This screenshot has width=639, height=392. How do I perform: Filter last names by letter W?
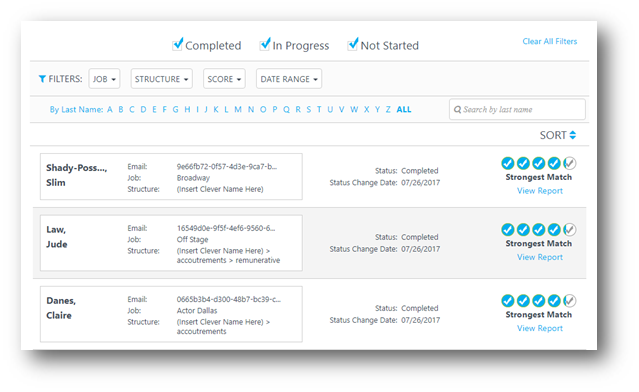[x=354, y=109]
